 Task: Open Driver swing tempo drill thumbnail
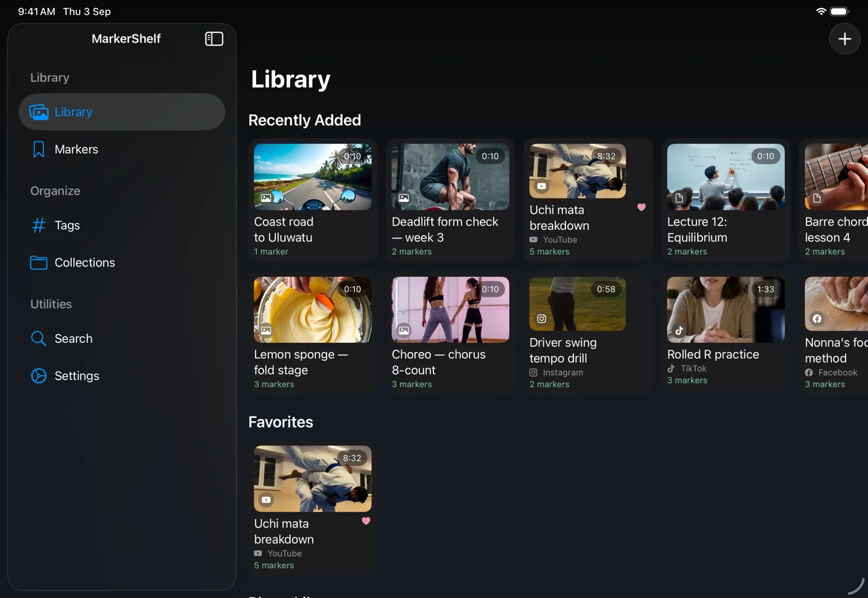[577, 304]
